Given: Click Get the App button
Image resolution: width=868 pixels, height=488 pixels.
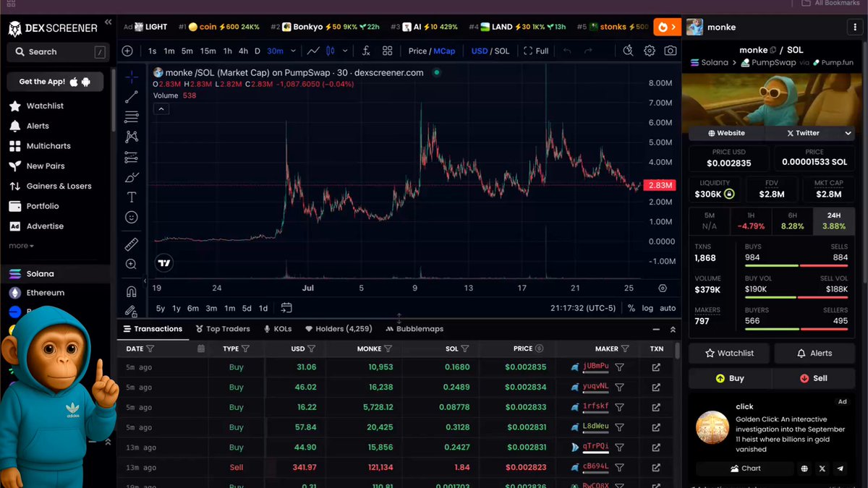Looking at the screenshot, I should (55, 82).
